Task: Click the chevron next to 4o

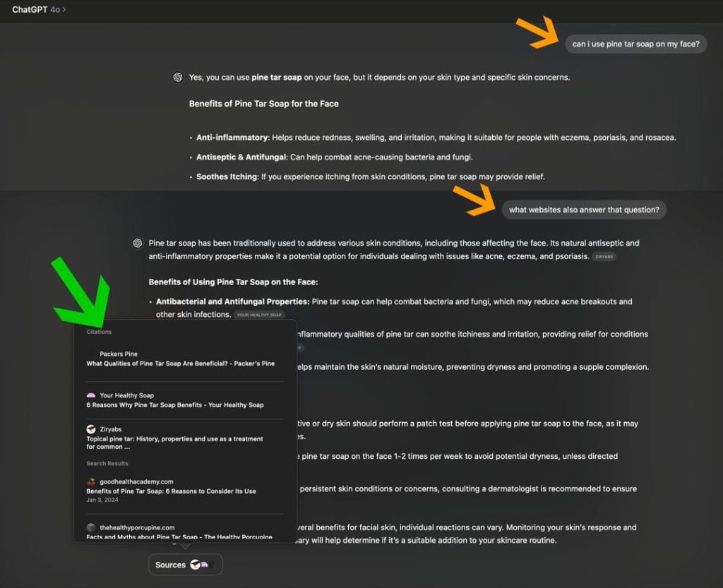Action: [x=64, y=10]
